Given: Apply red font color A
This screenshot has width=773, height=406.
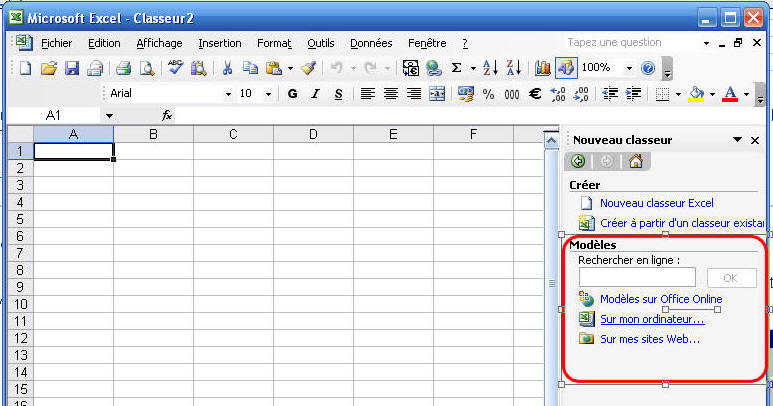Looking at the screenshot, I should 730,94.
